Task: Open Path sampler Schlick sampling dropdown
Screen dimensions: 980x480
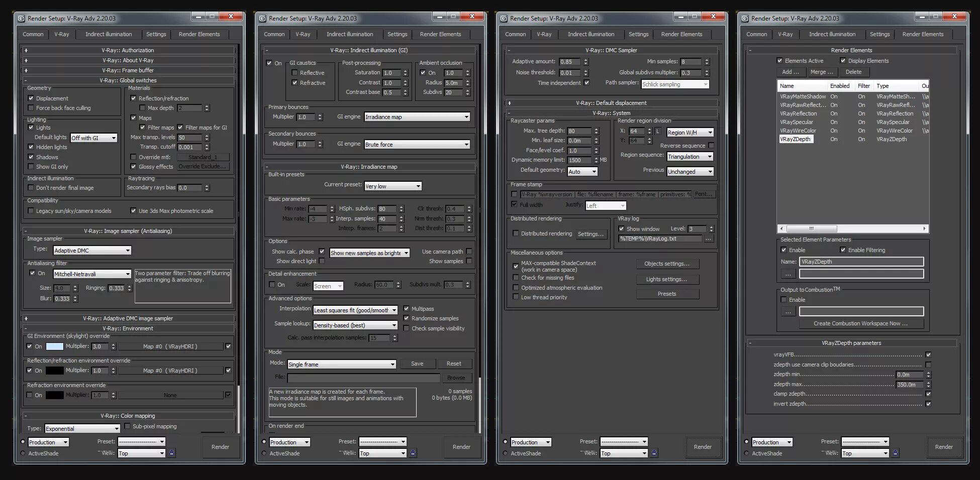Action: tap(675, 84)
